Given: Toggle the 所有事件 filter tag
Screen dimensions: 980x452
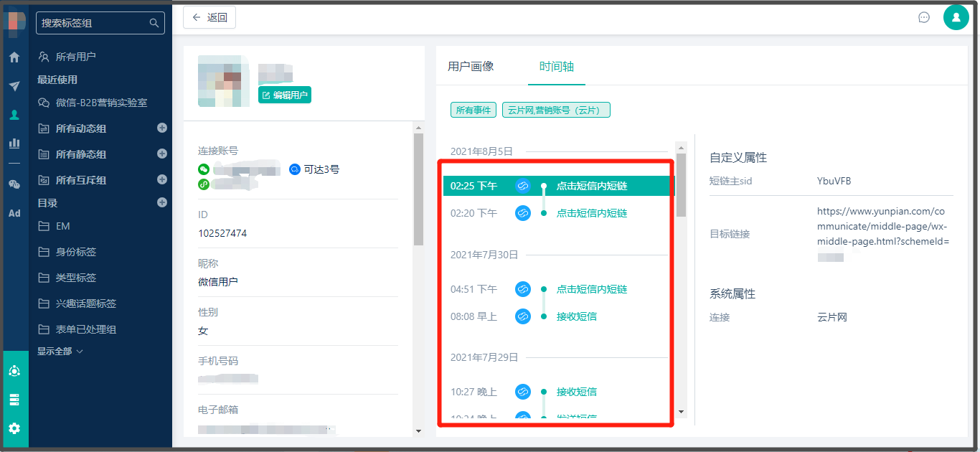Looking at the screenshot, I should [473, 110].
